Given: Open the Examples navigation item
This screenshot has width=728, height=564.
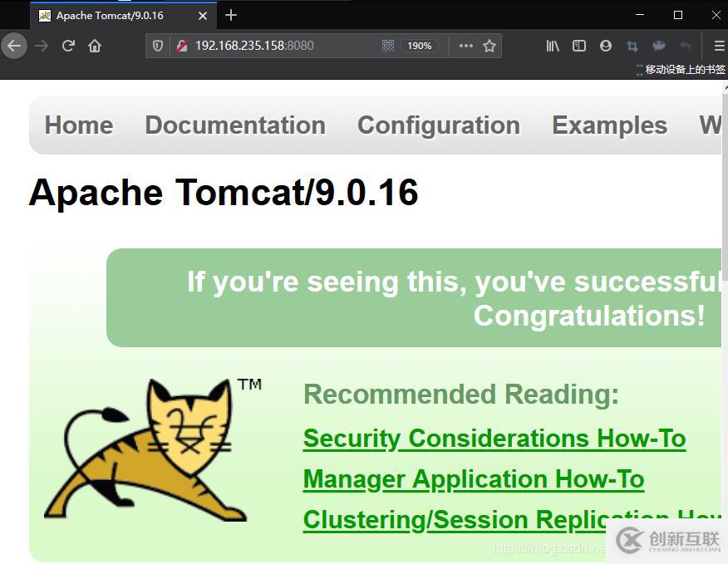Looking at the screenshot, I should tap(610, 125).
